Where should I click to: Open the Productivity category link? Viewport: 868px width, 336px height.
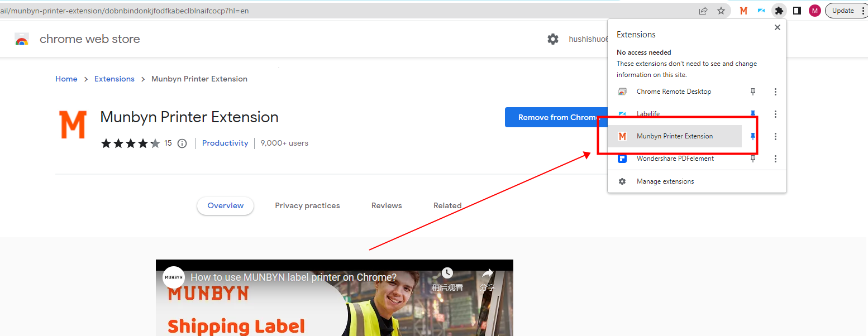(x=225, y=143)
